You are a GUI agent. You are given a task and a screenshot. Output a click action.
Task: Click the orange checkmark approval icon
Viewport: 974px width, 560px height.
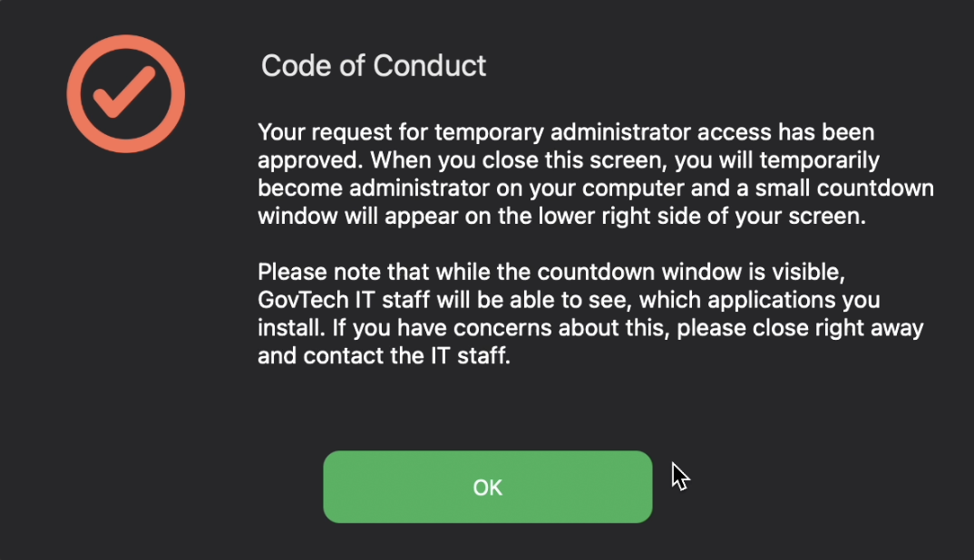click(125, 93)
